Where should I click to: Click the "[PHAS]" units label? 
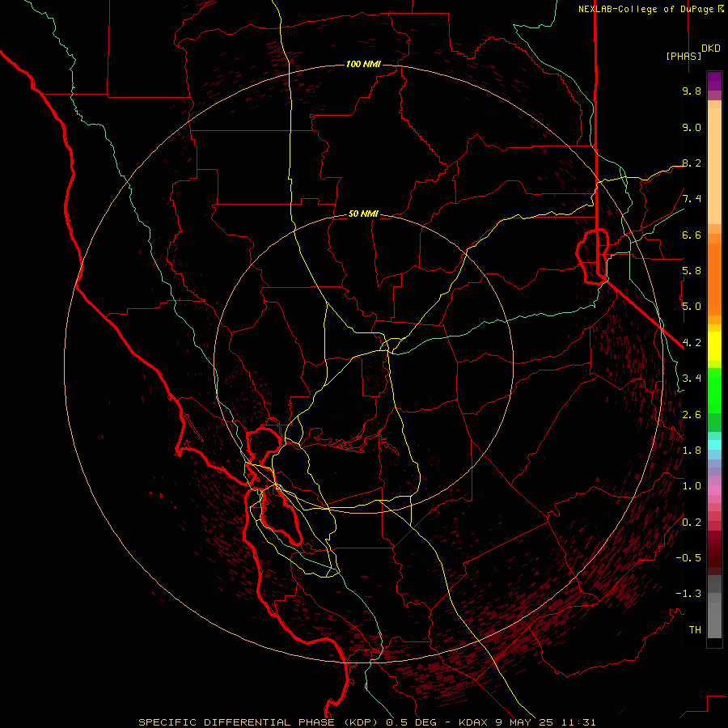pos(684,56)
